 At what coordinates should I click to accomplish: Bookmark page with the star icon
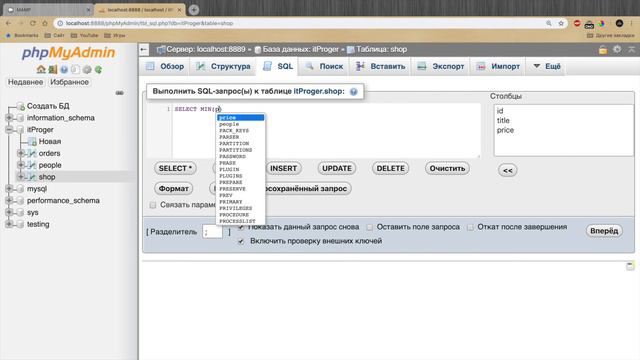point(561,23)
